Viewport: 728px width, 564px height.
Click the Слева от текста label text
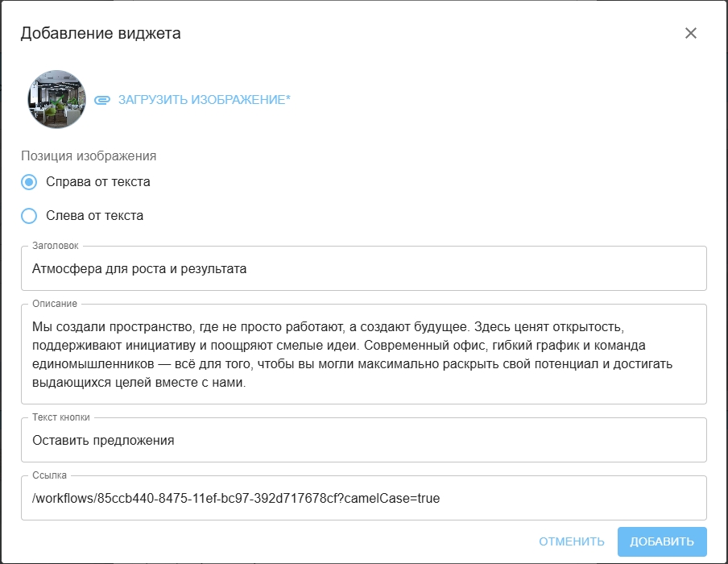pos(95,216)
